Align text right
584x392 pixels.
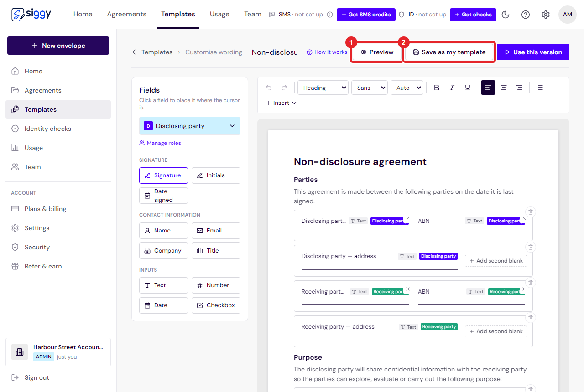pyautogui.click(x=519, y=88)
